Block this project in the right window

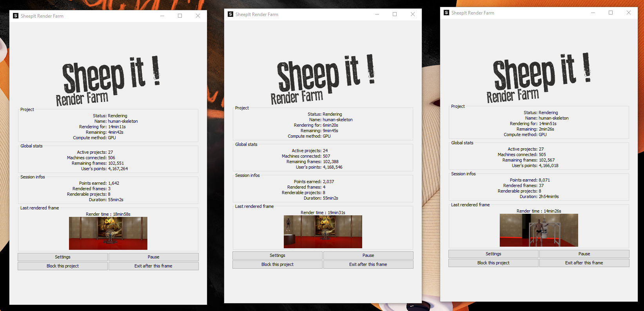(493, 263)
